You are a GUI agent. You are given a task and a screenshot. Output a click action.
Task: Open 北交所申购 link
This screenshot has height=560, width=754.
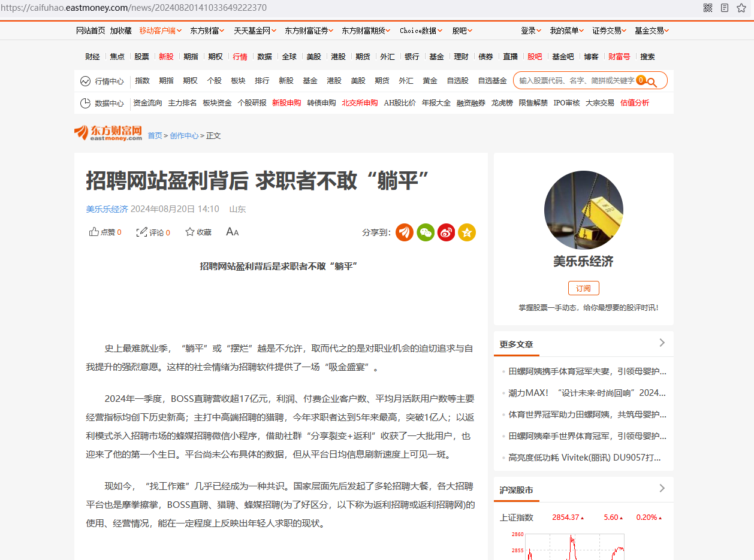[360, 103]
